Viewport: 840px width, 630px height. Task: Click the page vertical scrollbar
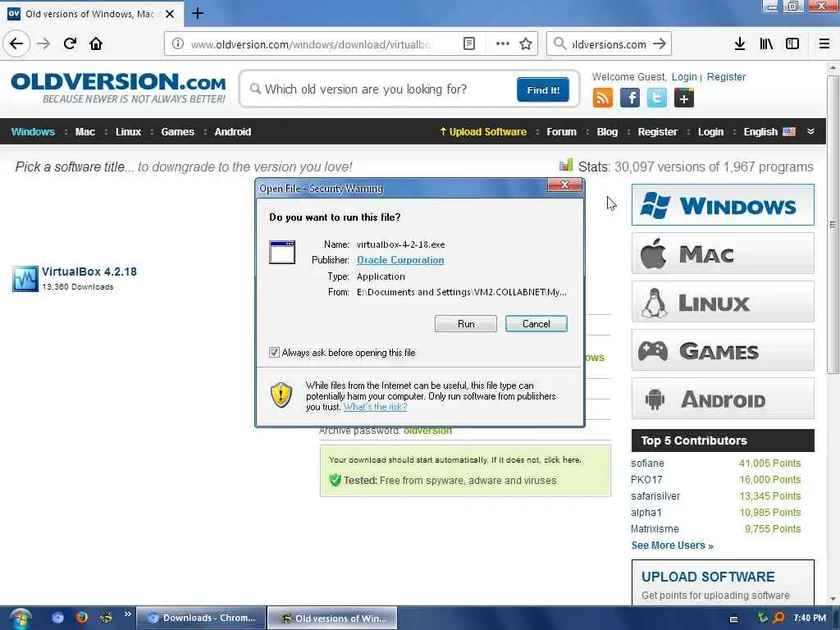[x=833, y=225]
